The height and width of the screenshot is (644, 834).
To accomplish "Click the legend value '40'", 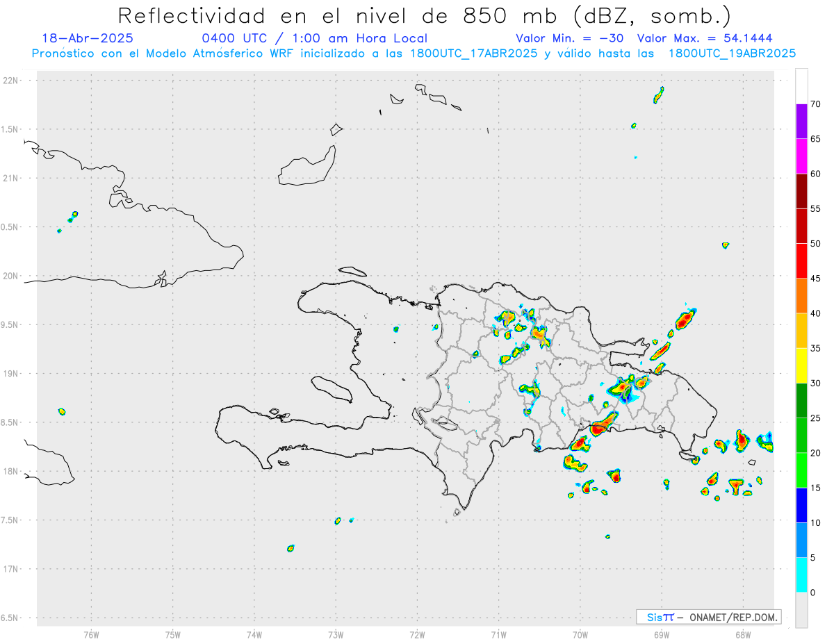I will 815,313.
